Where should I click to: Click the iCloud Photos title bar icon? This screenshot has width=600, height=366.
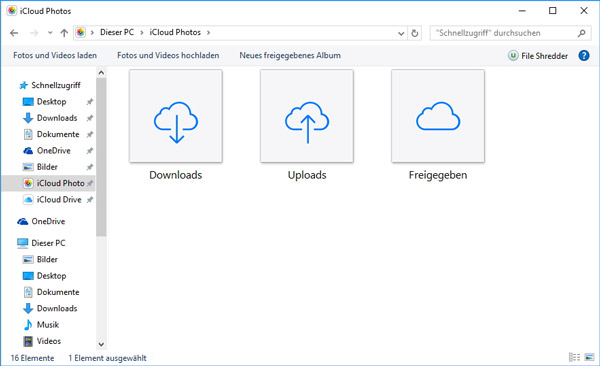pos(12,11)
